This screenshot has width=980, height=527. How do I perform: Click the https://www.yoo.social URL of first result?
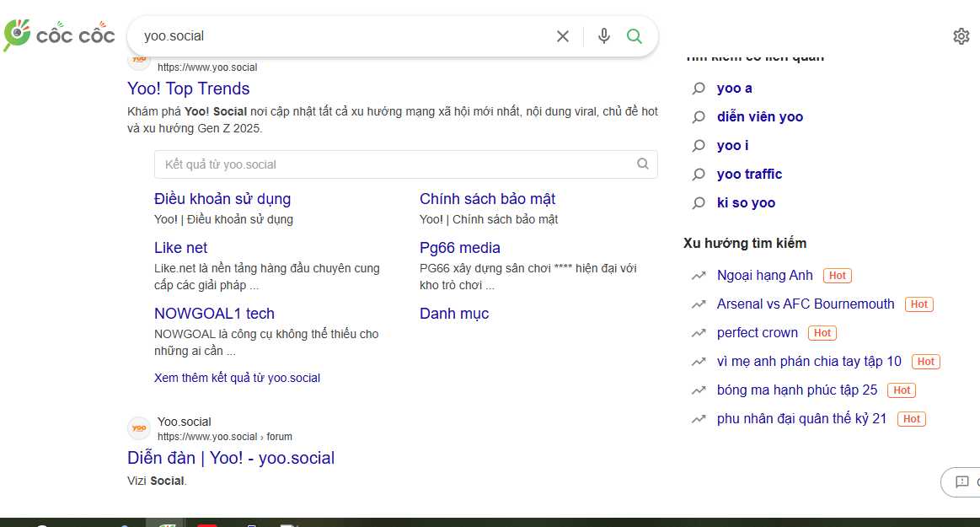tap(207, 67)
